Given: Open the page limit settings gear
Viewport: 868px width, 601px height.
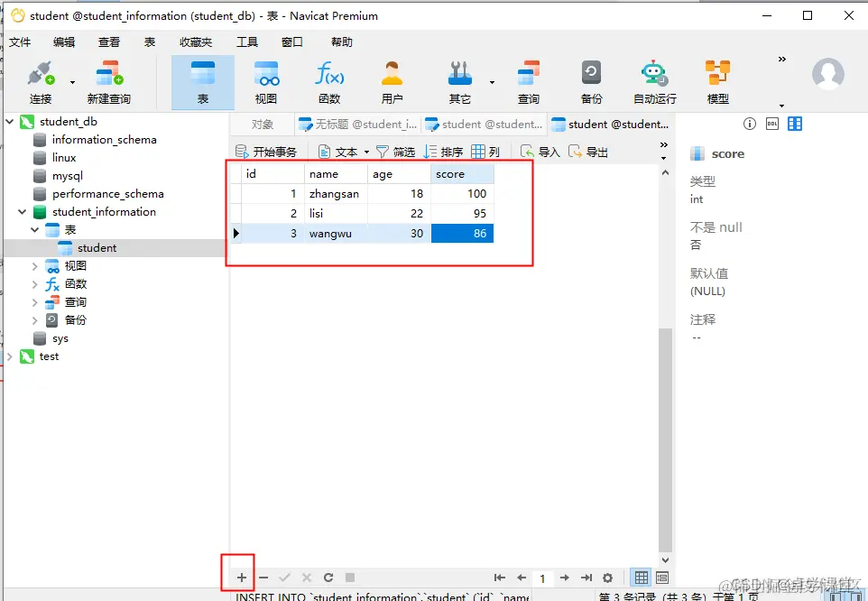Looking at the screenshot, I should pos(608,578).
